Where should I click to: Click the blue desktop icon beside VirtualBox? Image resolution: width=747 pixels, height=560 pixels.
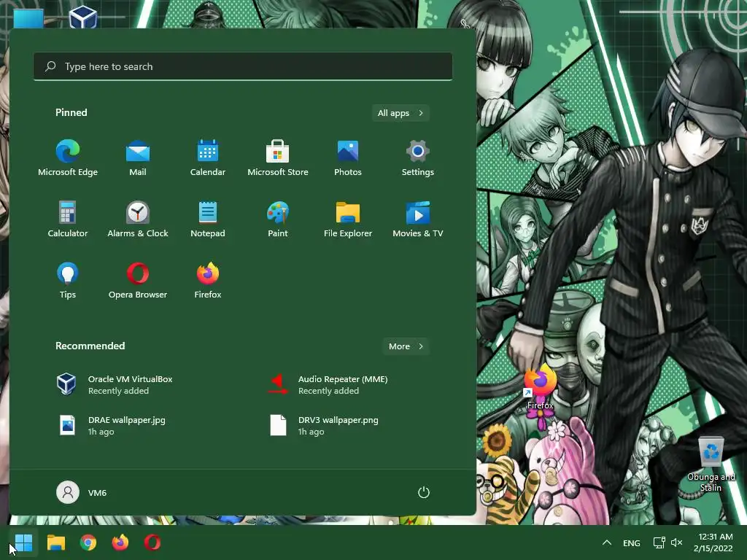[28, 18]
